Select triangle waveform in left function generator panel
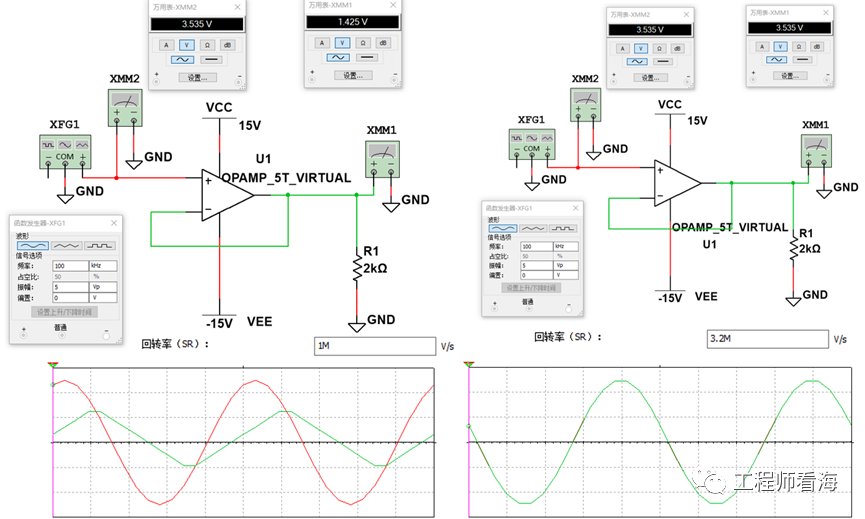Viewport: 865px width, 519px height. point(66,244)
